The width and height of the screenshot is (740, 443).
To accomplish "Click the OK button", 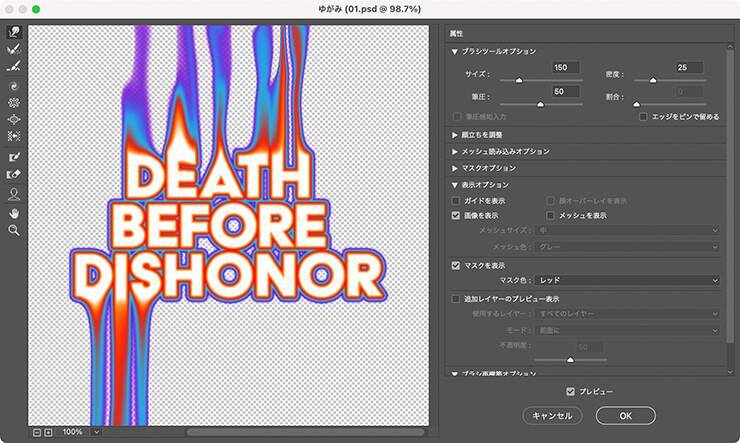I will click(626, 416).
